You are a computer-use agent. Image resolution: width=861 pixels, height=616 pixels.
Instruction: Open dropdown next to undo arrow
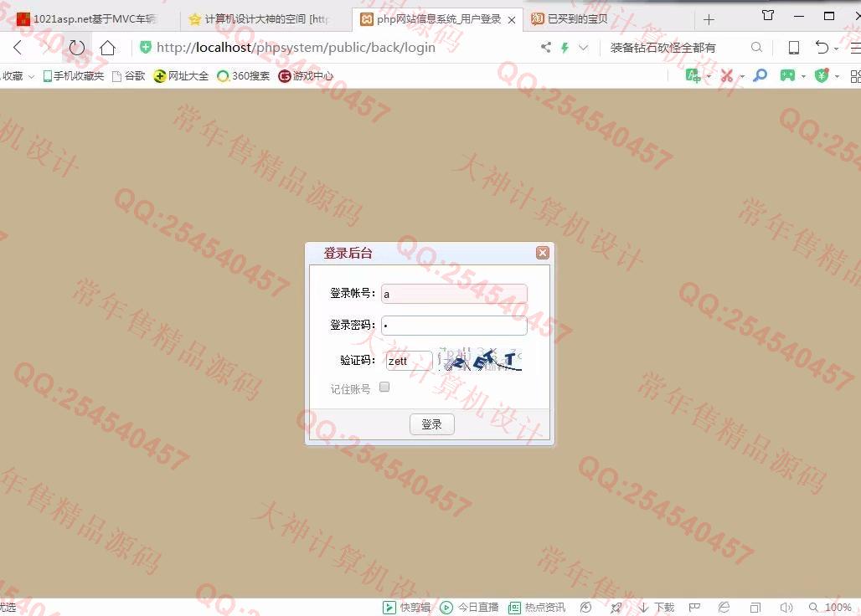836,49
